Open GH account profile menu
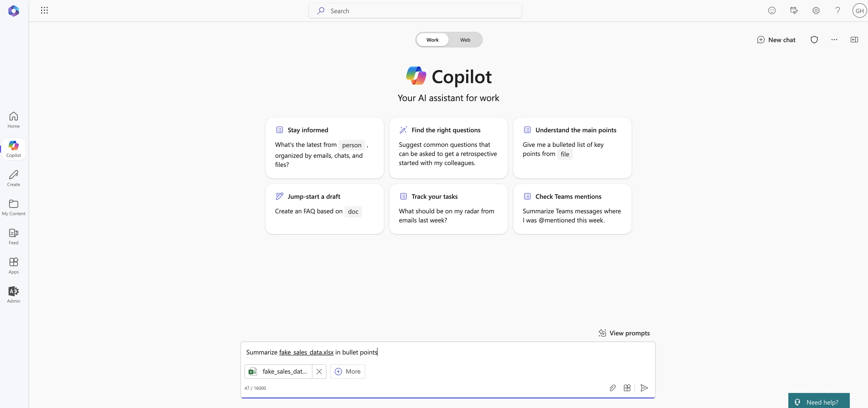The image size is (868, 408). [x=859, y=10]
